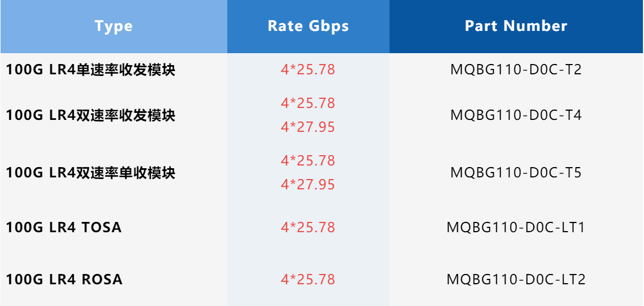Select the 100G LR4双速率收发模块 type cell
The width and height of the screenshot is (644, 306).
(91, 115)
